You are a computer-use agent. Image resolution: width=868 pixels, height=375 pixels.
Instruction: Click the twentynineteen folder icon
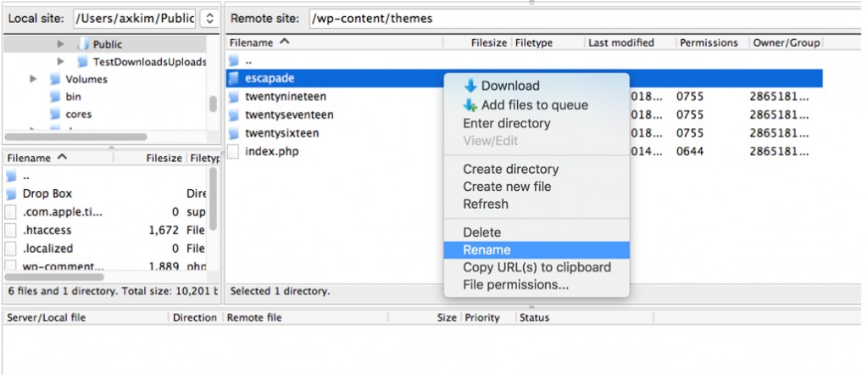(x=235, y=97)
